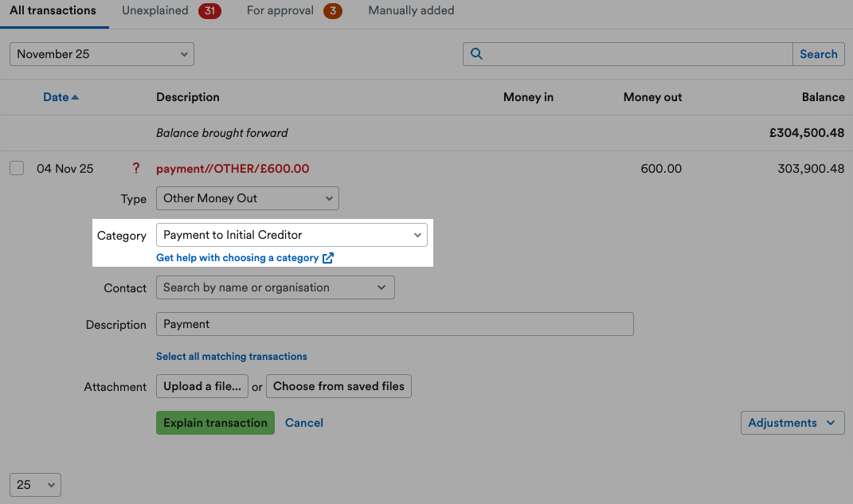This screenshot has height=504, width=853.
Task: Click the Date sort ascending arrow
Action: [x=75, y=97]
